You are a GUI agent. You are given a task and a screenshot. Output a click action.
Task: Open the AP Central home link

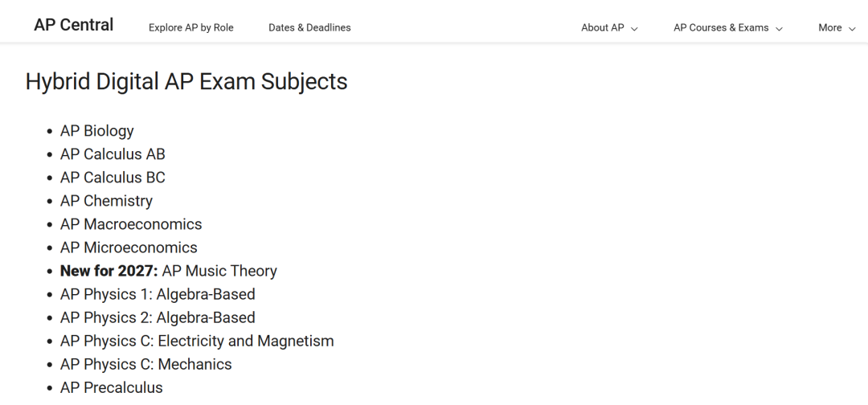click(x=74, y=25)
